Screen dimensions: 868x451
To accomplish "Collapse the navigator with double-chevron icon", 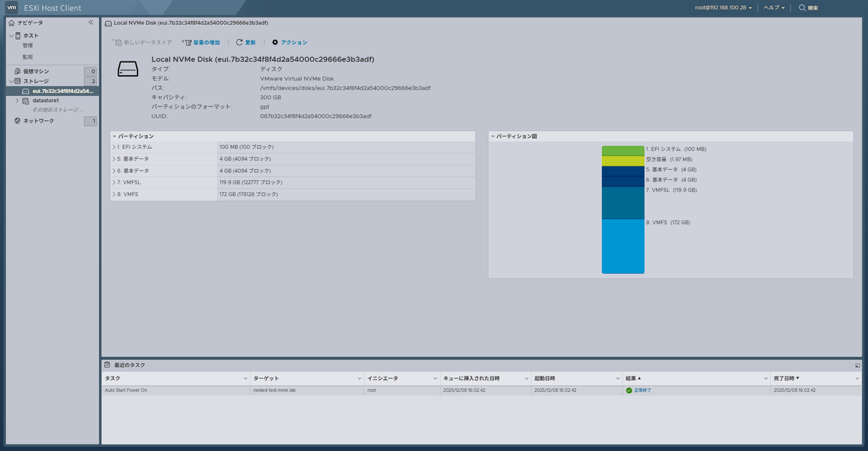I will [90, 22].
